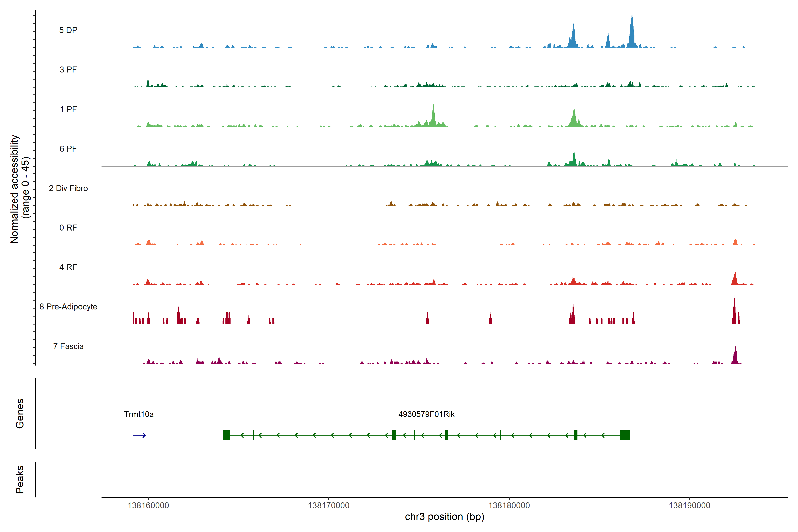
Task: Click the Trmt10a gene arrow
Action: pos(139,435)
